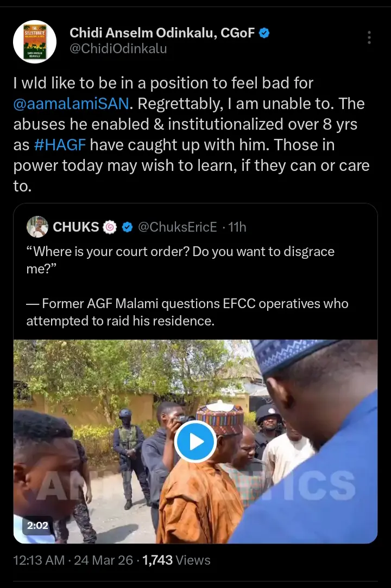
Task: Click the CHUKS name in quoted tweet
Action: click(75, 227)
